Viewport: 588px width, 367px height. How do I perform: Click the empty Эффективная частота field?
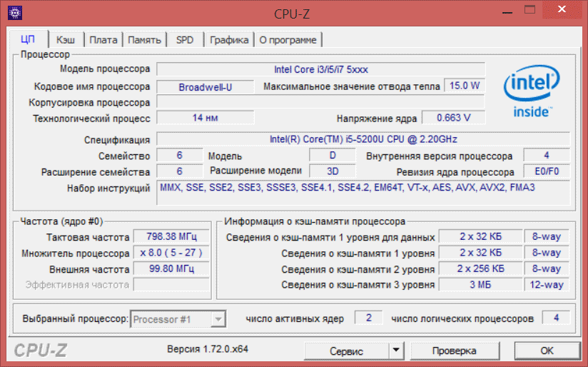tap(171, 285)
